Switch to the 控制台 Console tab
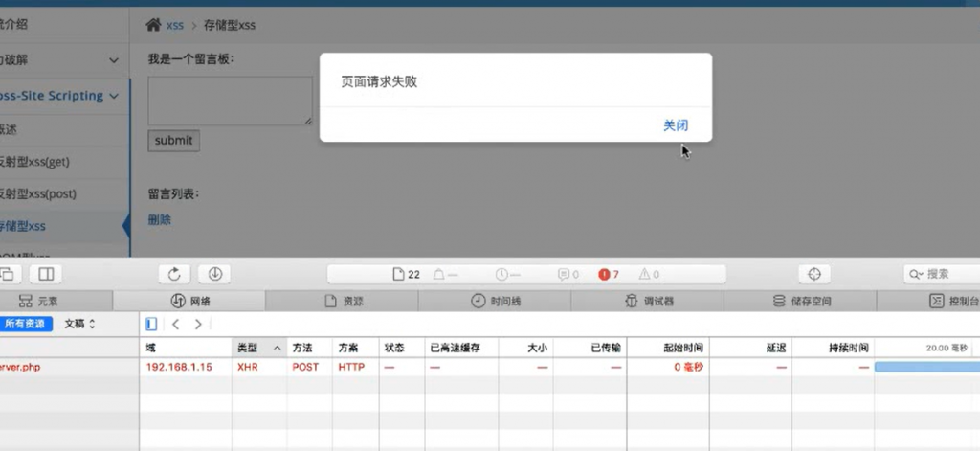Viewport: 980px width, 451px height. pyautogui.click(x=954, y=301)
